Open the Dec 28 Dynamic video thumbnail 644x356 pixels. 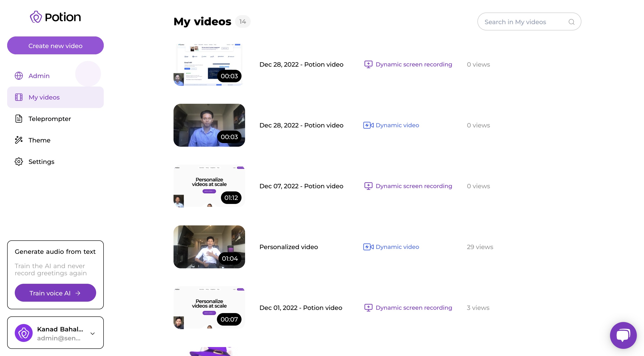(x=209, y=125)
